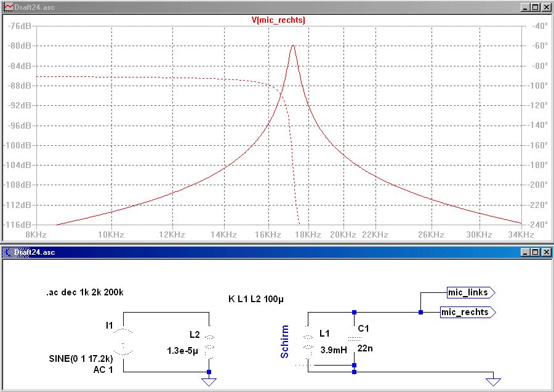Click the K L1 L2 100µ coupling directive

[256, 299]
